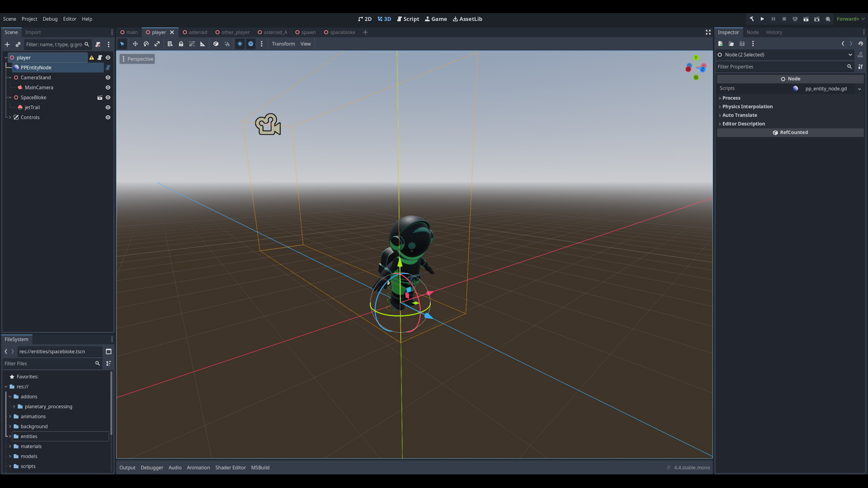This screenshot has height=488, width=868.
Task: Switch to the Script workspace
Action: pyautogui.click(x=408, y=19)
